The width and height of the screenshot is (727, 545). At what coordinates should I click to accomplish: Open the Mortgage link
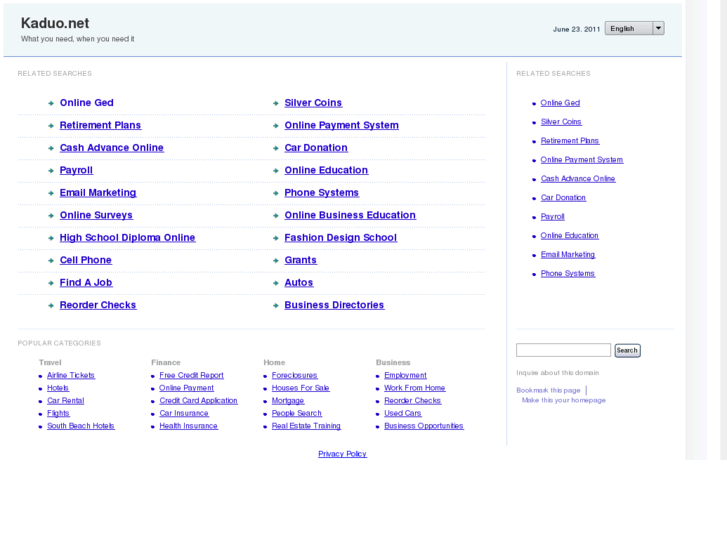[x=287, y=400]
